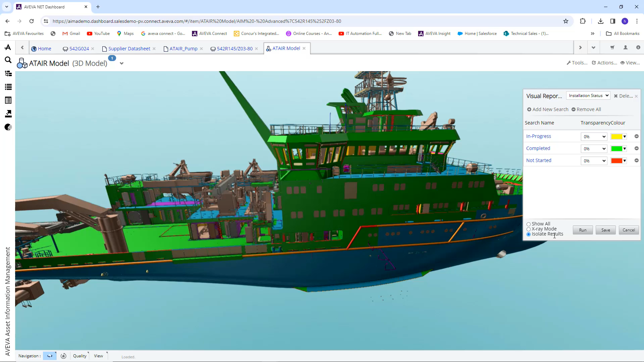644x362 pixels.
Task: Open browser downloads icon
Action: pos(601,21)
